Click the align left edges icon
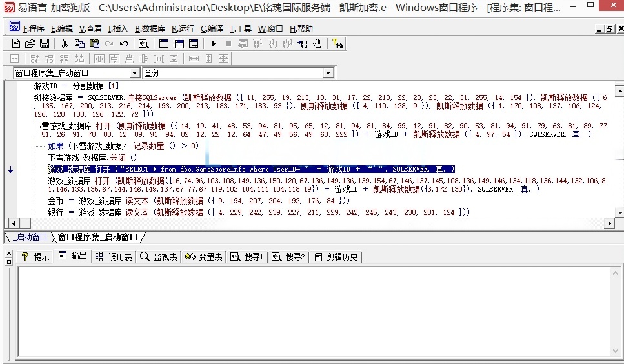Image resolution: width=624 pixels, height=364 pixels. coord(35,59)
